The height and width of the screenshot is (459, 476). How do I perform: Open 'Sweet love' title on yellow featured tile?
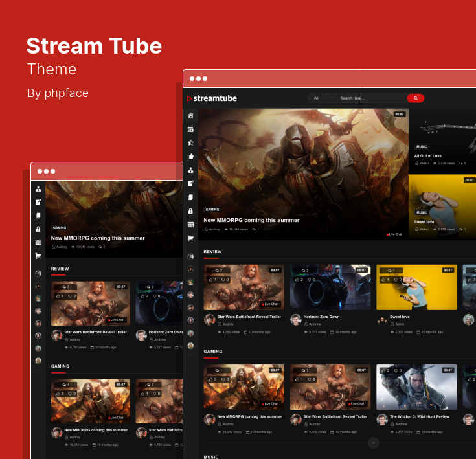coord(424,222)
